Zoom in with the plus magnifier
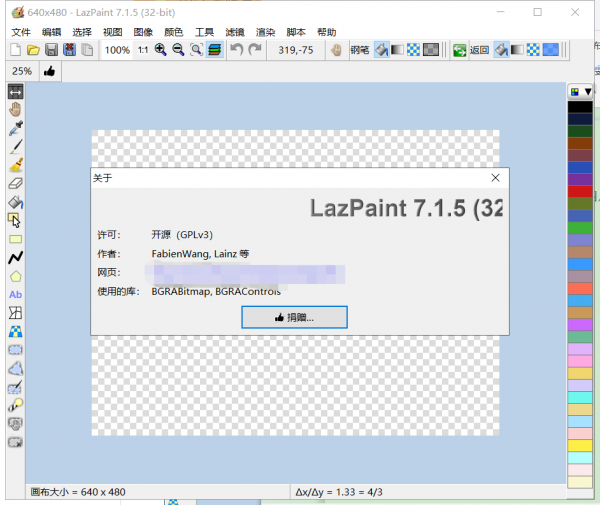Image resolution: width=600 pixels, height=505 pixels. click(x=160, y=50)
